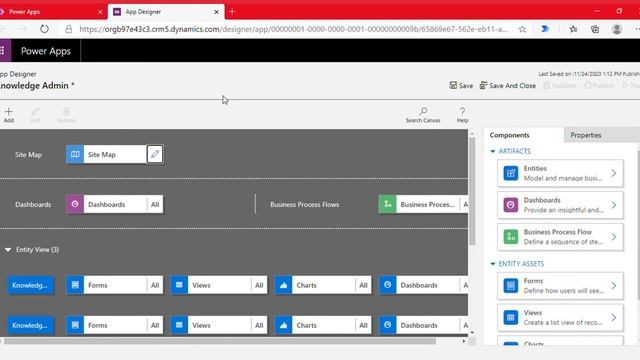640x360 pixels.
Task: Switch to the Components tab
Action: (509, 135)
